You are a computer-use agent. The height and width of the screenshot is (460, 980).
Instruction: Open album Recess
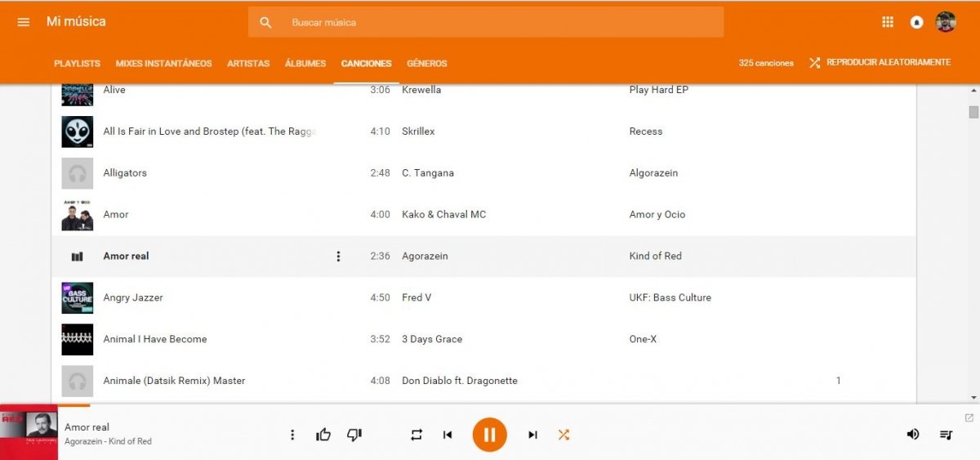[x=646, y=132]
